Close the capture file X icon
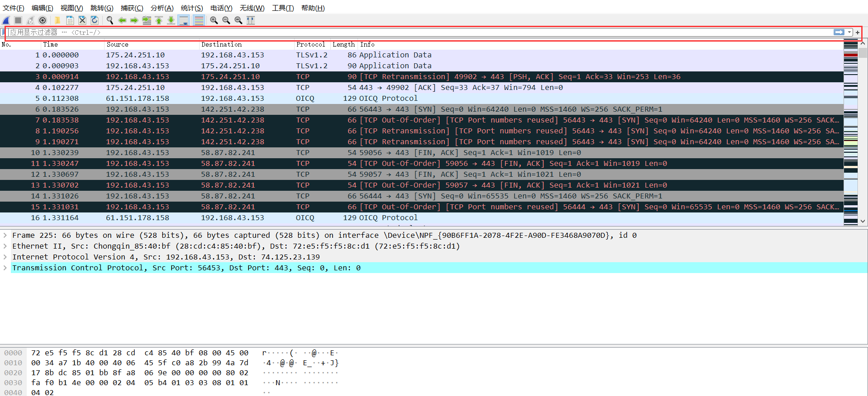 [x=82, y=20]
